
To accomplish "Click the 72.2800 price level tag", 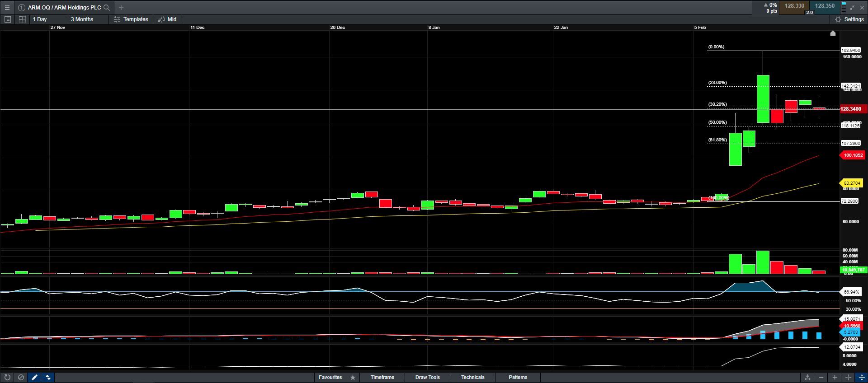I will click(849, 201).
